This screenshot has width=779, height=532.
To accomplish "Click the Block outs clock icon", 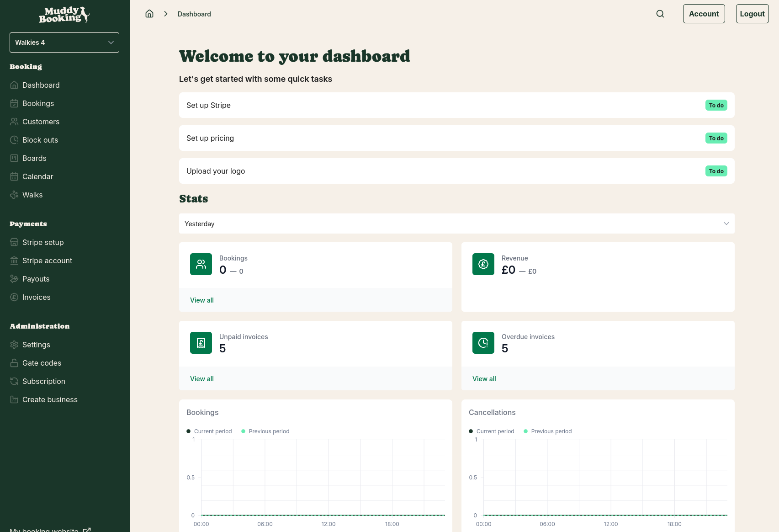I will click(x=14, y=140).
